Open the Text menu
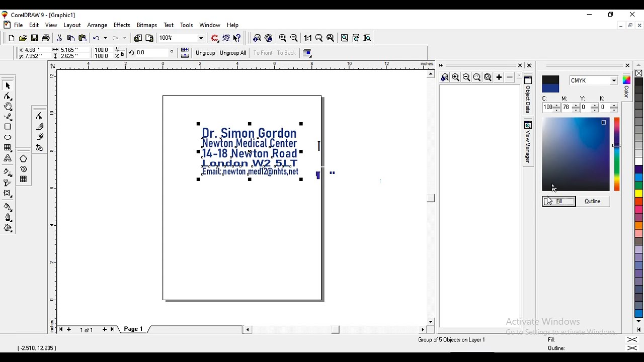The width and height of the screenshot is (644, 362). (169, 25)
